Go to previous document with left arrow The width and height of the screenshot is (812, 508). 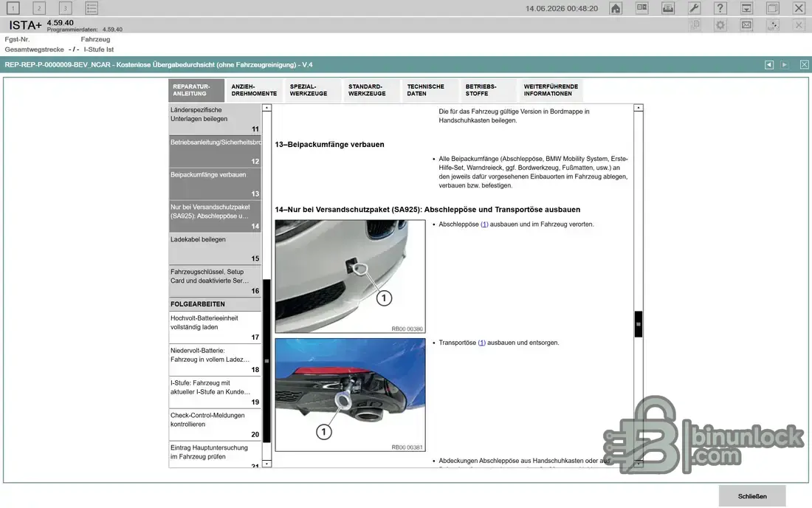769,65
